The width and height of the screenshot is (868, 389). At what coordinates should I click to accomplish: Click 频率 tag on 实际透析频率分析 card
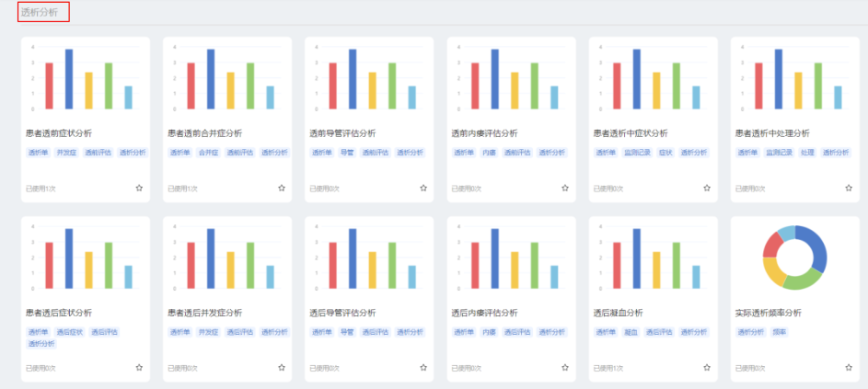(779, 332)
